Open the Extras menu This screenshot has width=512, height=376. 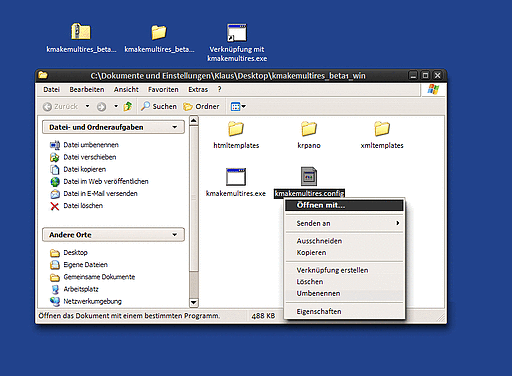(198, 89)
